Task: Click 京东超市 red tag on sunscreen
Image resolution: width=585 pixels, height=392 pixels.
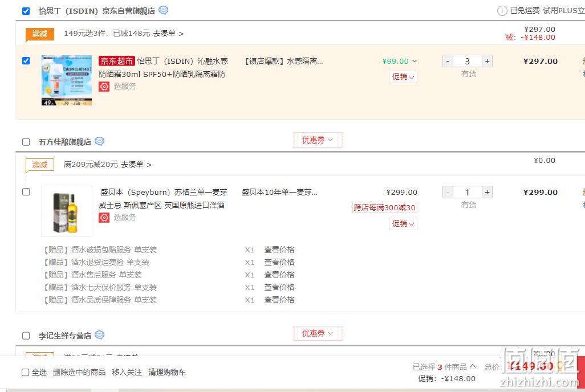Action: [117, 61]
